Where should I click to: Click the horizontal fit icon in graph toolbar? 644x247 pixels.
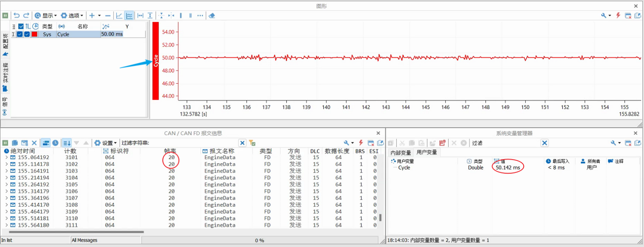140,15
